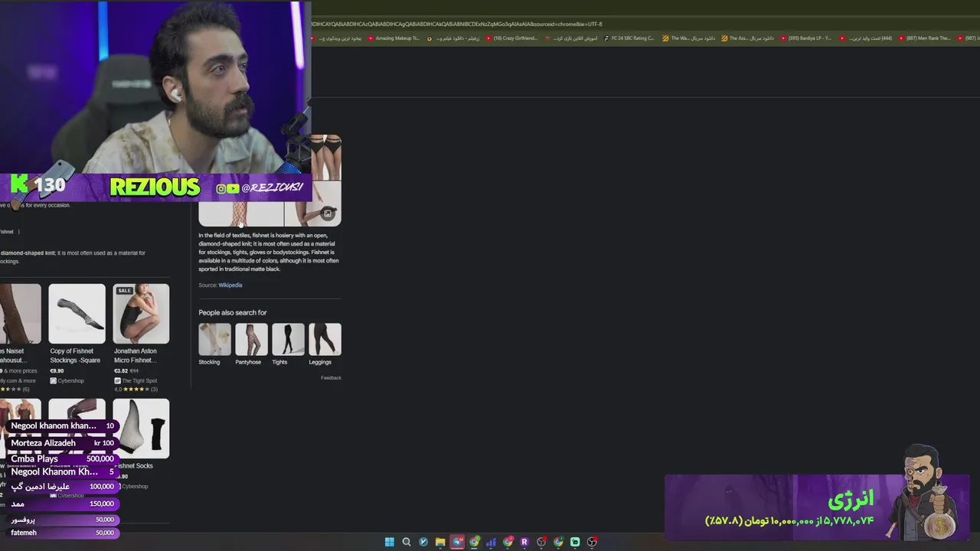Click the image gallery icon on knowledge panel photo
Viewport: 980px width, 551px height.
[328, 214]
